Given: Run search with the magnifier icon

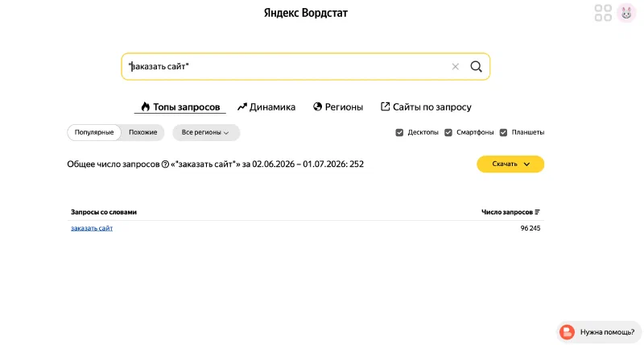Looking at the screenshot, I should point(476,67).
